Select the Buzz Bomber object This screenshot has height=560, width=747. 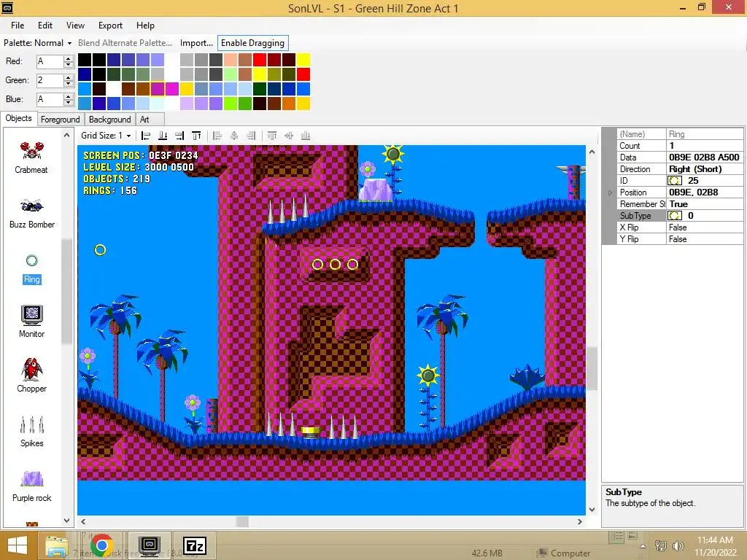[31, 214]
